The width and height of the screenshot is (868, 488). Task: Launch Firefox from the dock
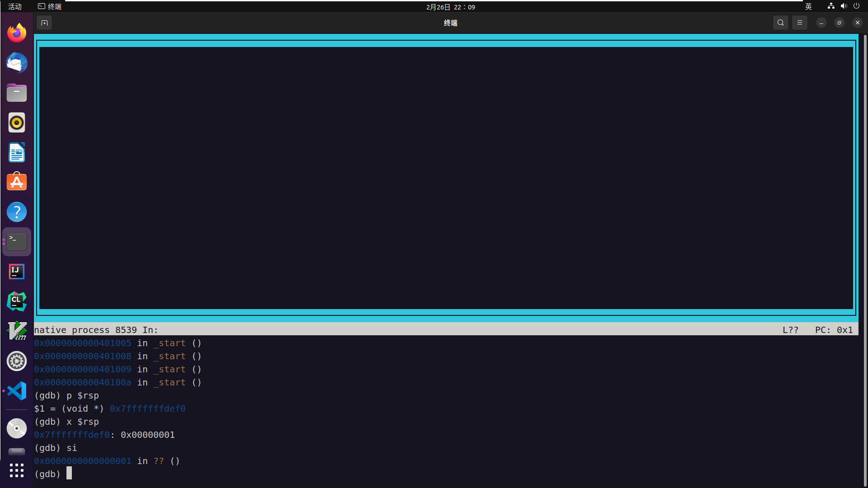17,33
